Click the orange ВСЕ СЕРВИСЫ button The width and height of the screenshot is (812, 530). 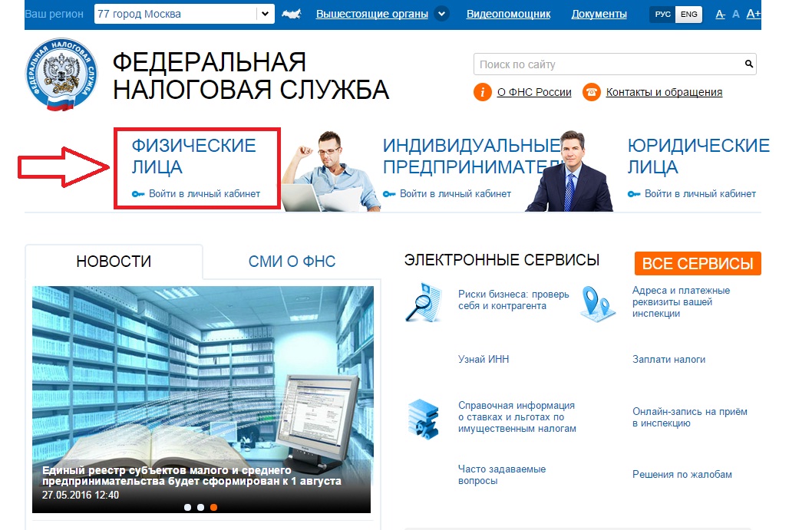698,263
